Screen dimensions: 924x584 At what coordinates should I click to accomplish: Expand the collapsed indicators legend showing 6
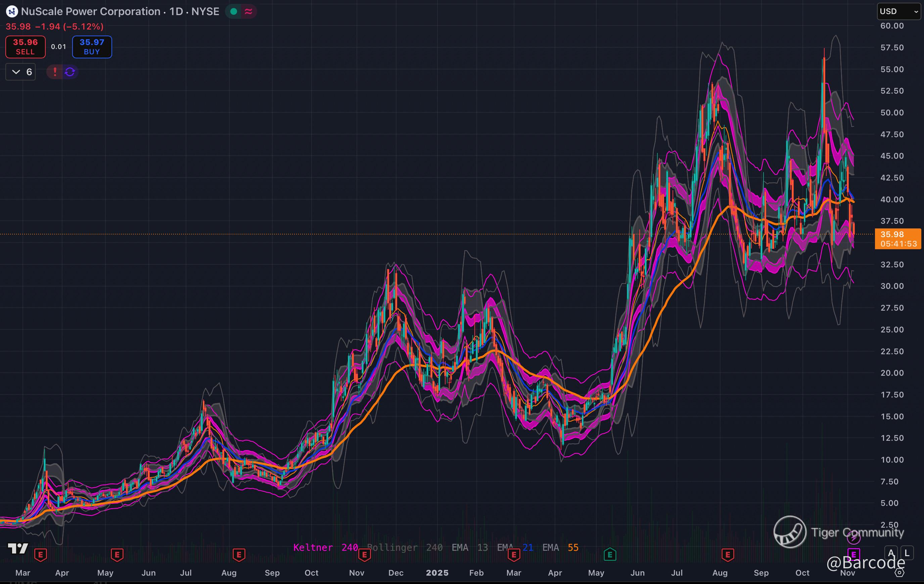tap(21, 72)
